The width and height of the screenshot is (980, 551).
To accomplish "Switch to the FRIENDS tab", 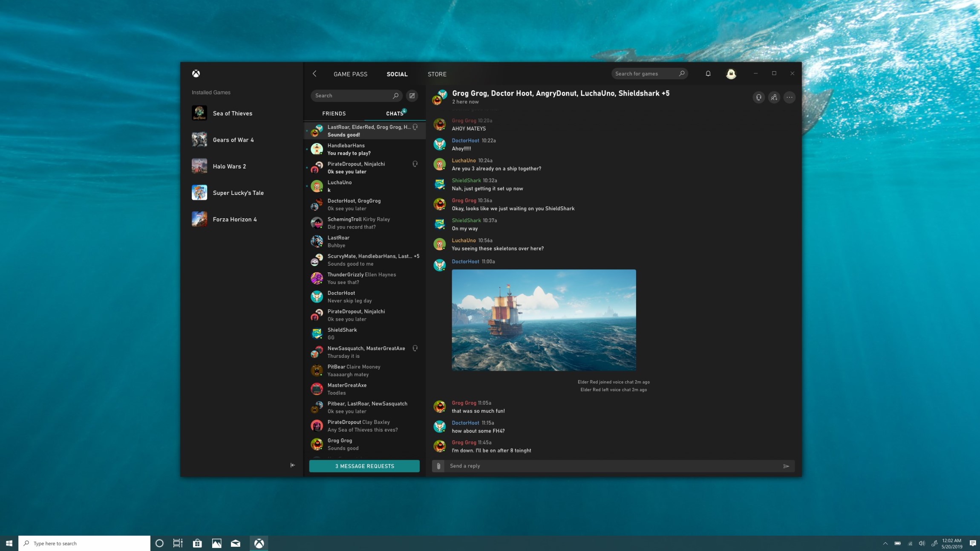I will pos(334,113).
